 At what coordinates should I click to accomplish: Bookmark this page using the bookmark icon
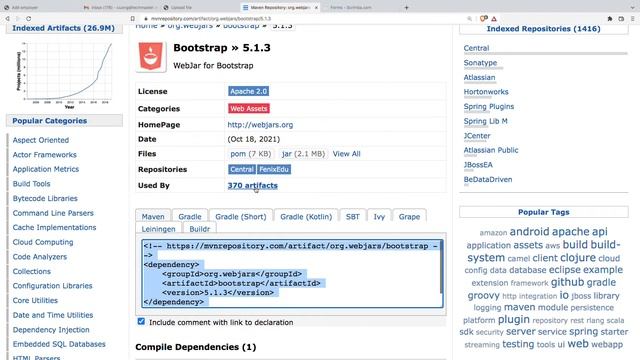coord(133,19)
